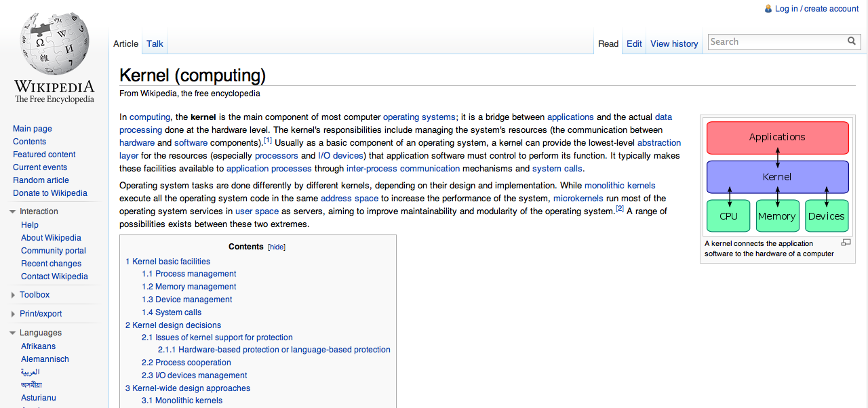Collapse the Languages sidebar section
868x408 pixels.
(13, 333)
